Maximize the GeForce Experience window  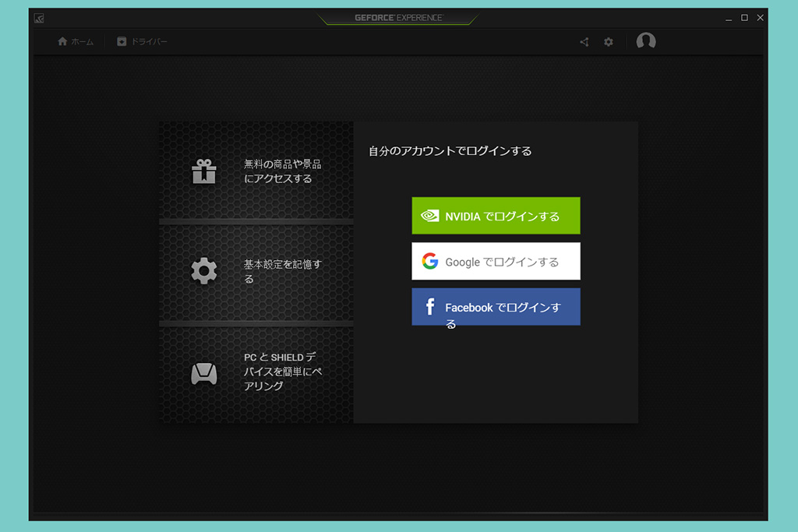point(744,18)
